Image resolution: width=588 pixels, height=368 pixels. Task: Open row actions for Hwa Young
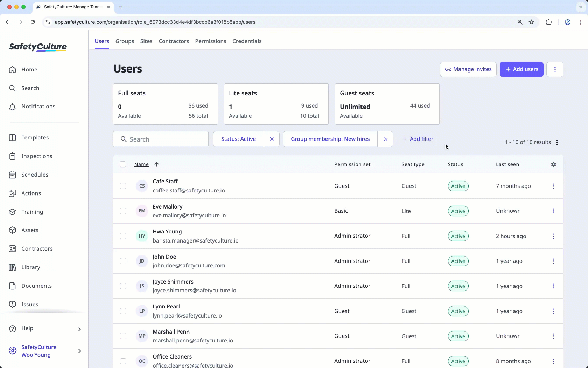pos(553,236)
